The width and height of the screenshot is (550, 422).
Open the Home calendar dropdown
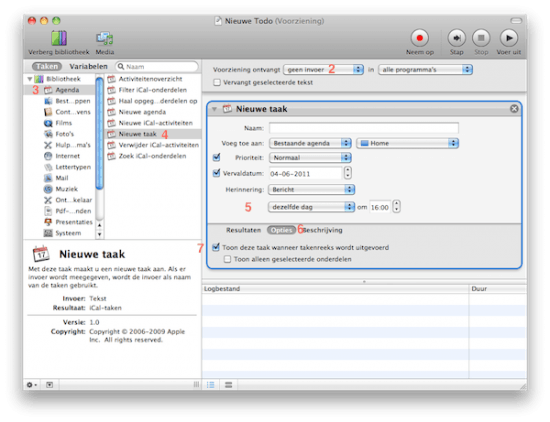pyautogui.click(x=407, y=143)
